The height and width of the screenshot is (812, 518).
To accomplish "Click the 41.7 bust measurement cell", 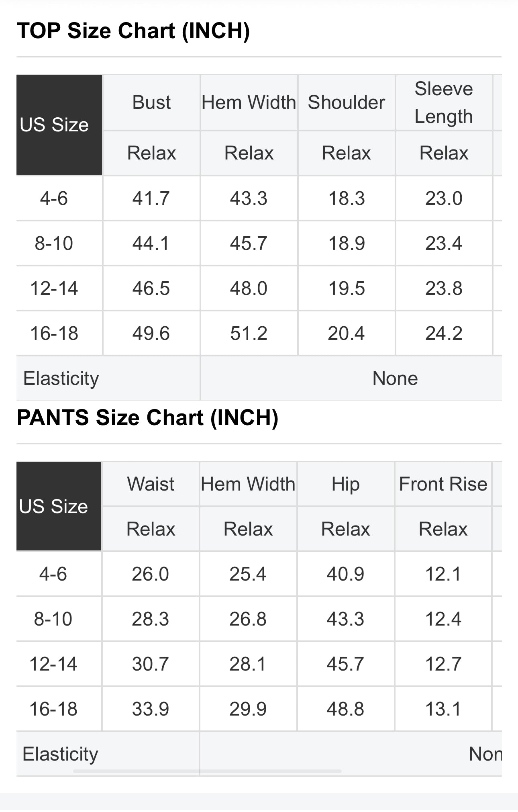I will 151,198.
